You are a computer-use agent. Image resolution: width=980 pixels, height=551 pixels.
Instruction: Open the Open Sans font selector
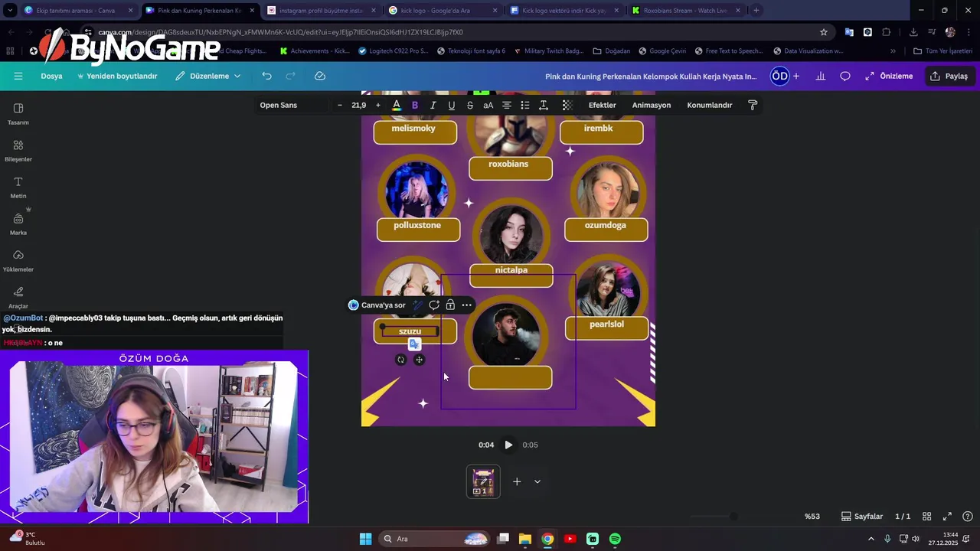[291, 105]
